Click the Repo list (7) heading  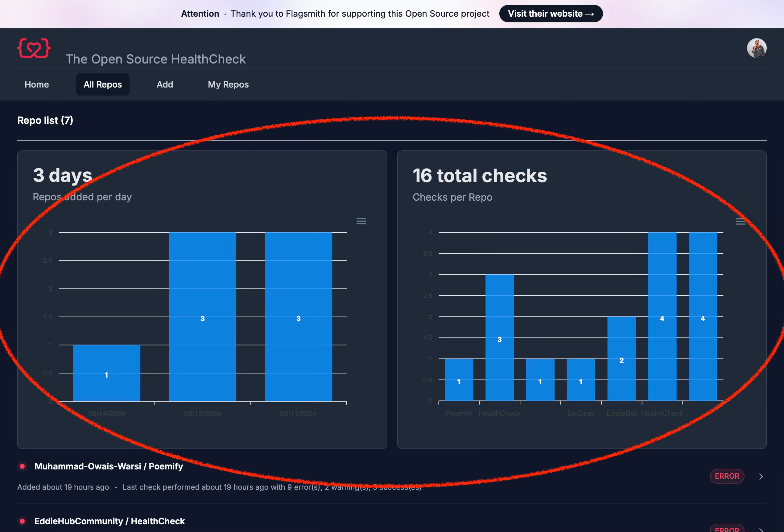coord(45,120)
